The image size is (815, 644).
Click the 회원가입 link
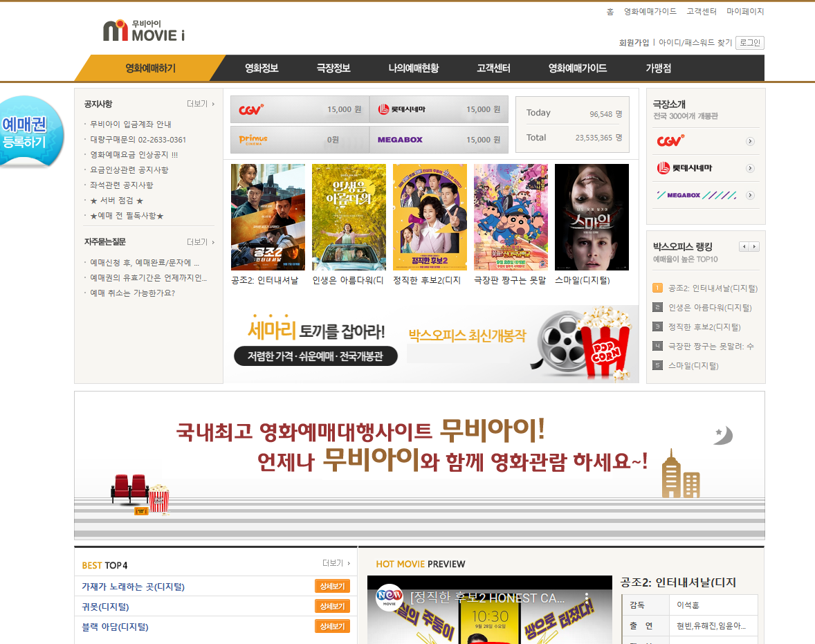pos(634,43)
